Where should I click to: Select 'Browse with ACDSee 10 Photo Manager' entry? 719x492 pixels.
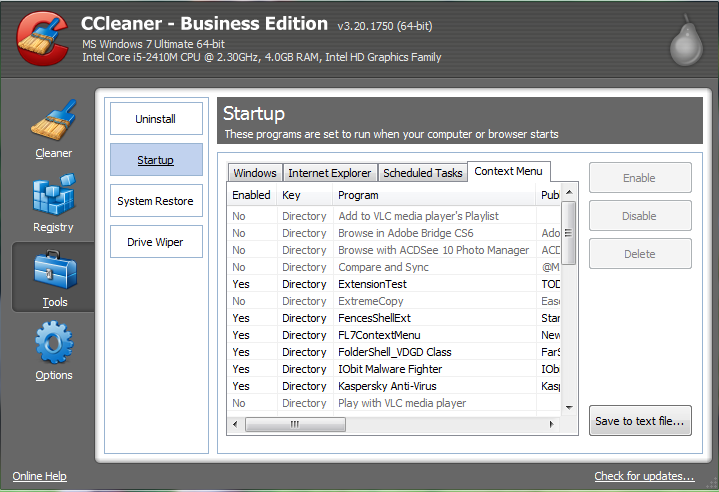click(x=394, y=250)
